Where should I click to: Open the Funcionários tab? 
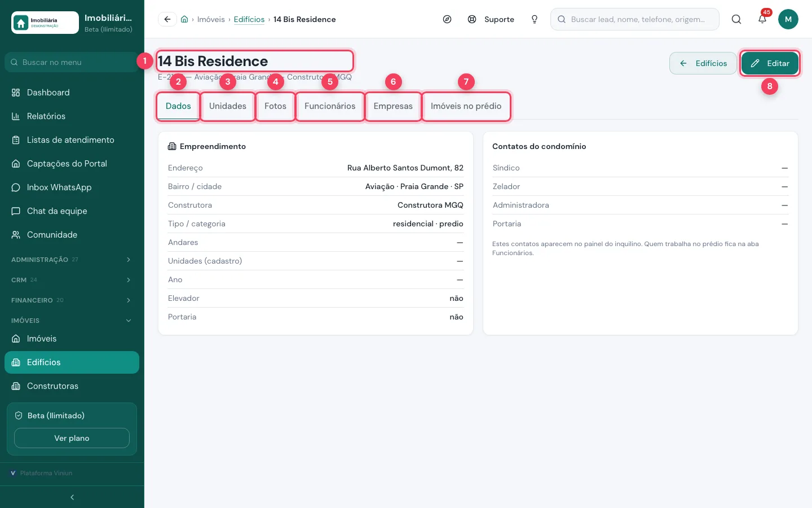click(330, 106)
